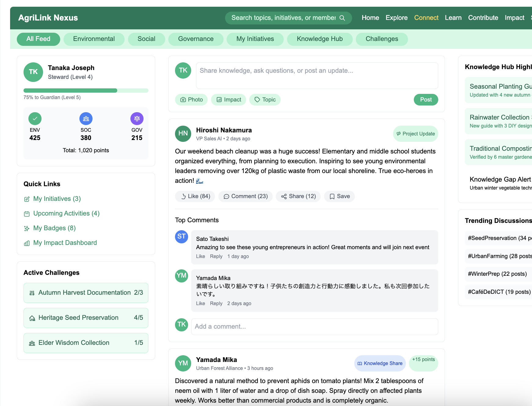Open the My Initiatives filter tab
Screen dimensions: 532x406
[x=255, y=39]
